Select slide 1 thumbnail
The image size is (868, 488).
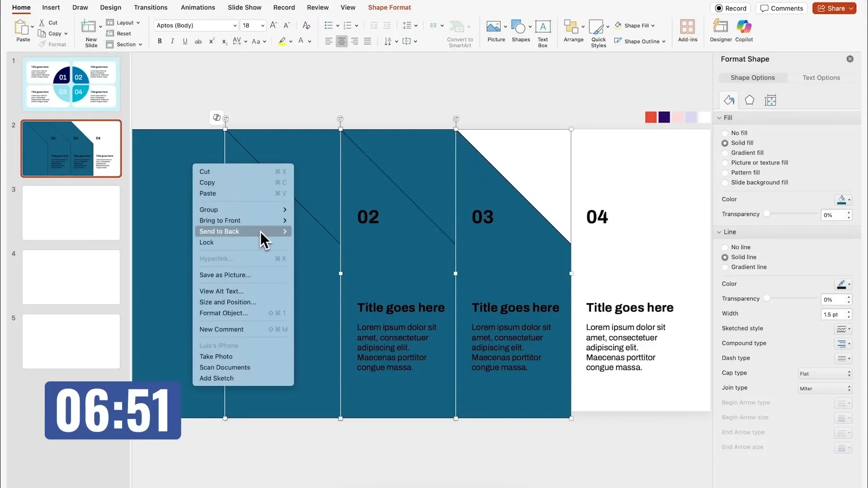click(x=71, y=84)
